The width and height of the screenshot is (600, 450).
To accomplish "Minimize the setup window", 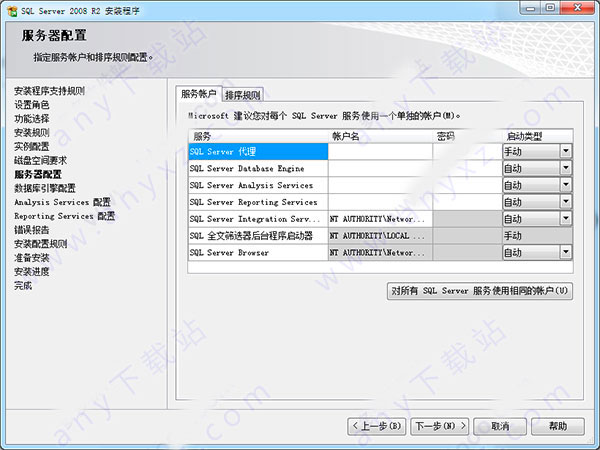I will [530, 8].
